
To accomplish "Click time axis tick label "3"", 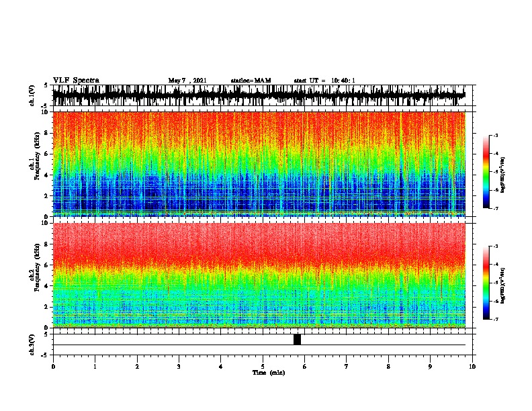I will pyautogui.click(x=179, y=366).
